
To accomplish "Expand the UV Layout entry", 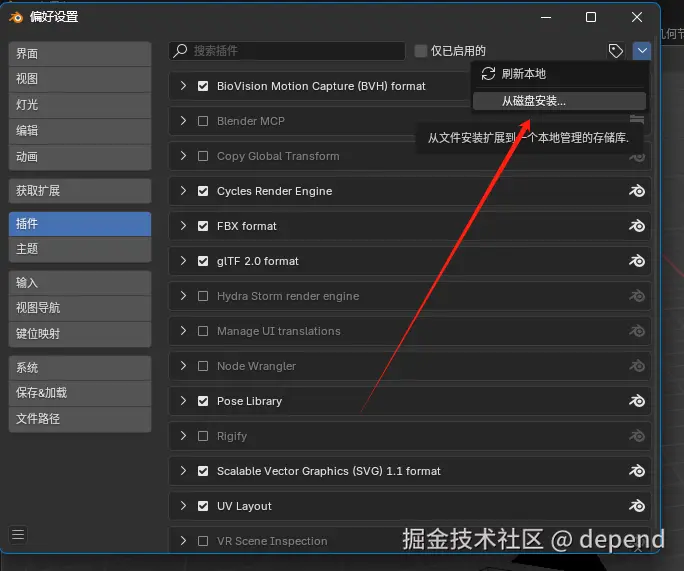I will tap(183, 506).
